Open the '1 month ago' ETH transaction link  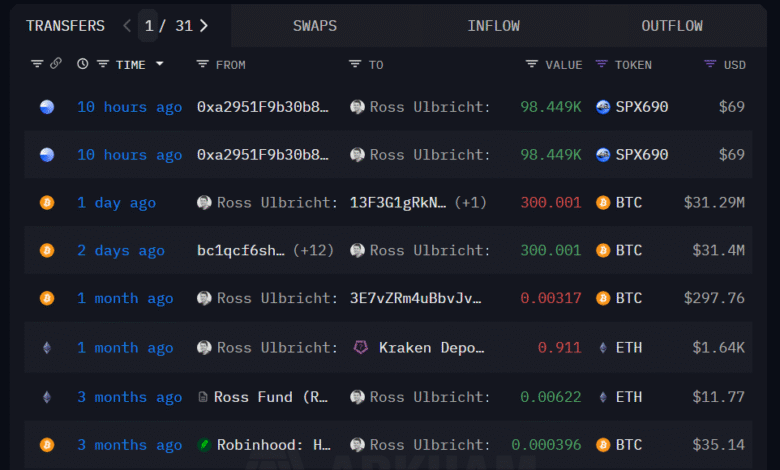(125, 347)
